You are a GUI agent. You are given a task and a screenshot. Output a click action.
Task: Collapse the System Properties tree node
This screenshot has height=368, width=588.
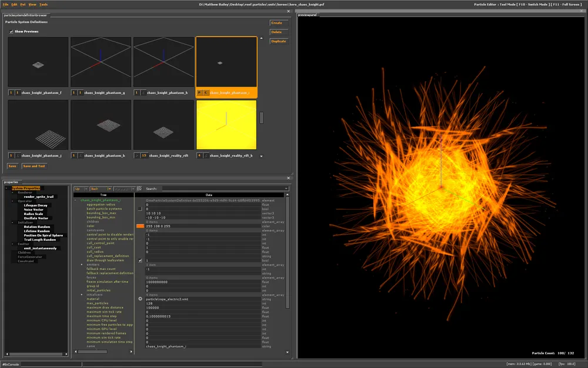[x=7, y=188]
